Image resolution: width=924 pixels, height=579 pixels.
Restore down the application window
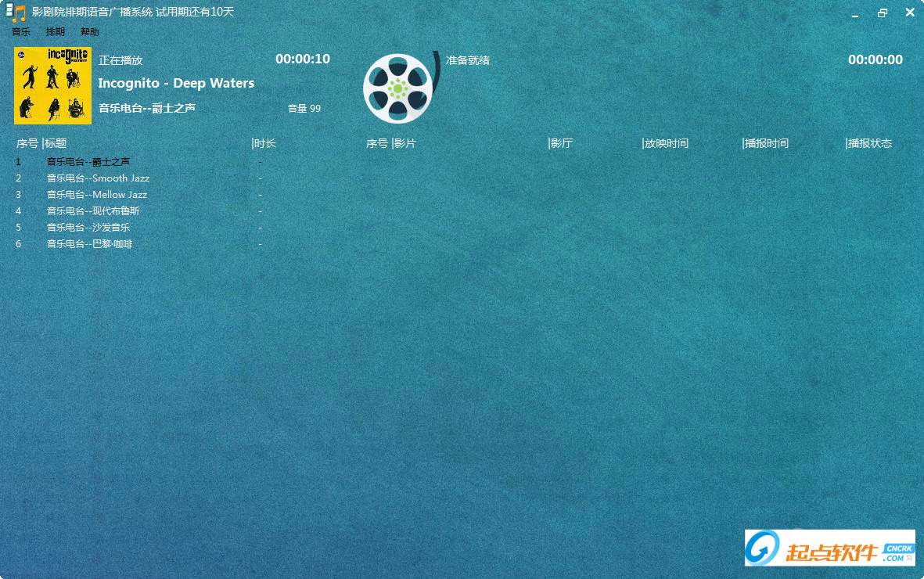(x=883, y=13)
